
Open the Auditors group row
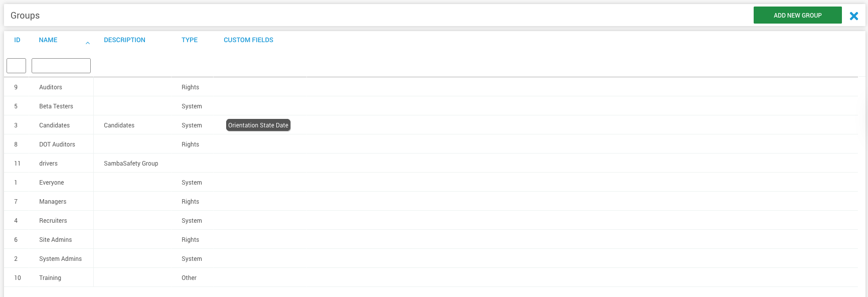pyautogui.click(x=51, y=87)
